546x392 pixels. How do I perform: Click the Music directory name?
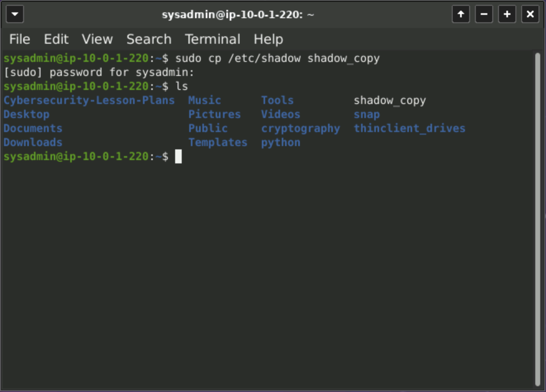tap(205, 100)
